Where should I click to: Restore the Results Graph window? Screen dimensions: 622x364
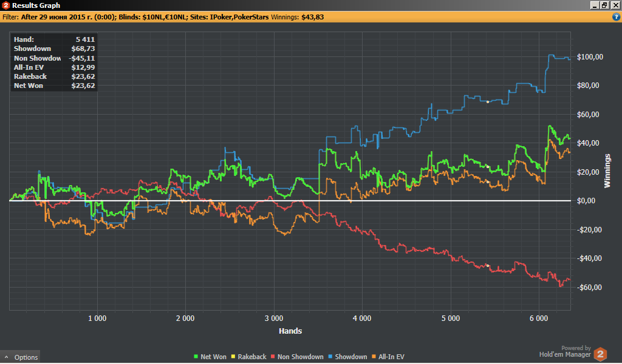pyautogui.click(x=604, y=5)
